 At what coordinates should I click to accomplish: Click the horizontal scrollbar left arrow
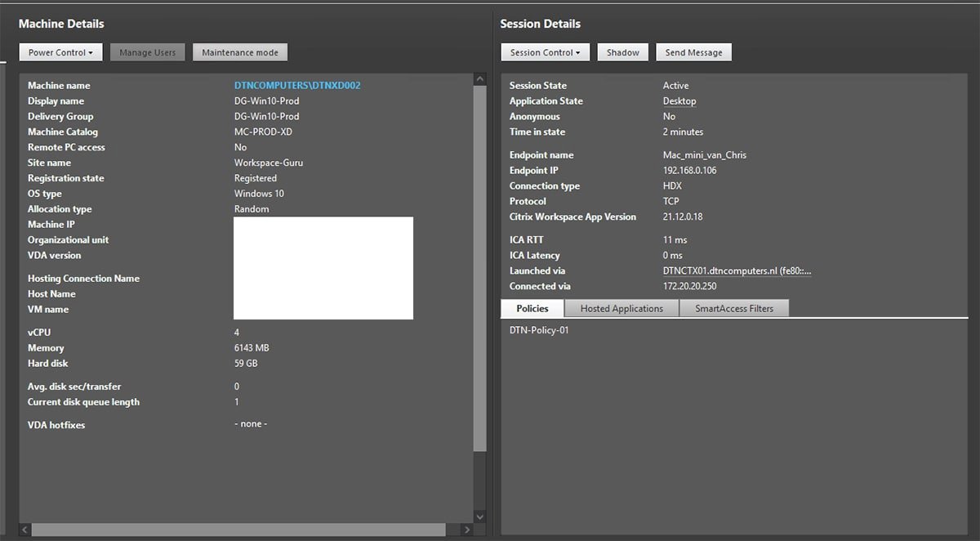click(x=24, y=530)
